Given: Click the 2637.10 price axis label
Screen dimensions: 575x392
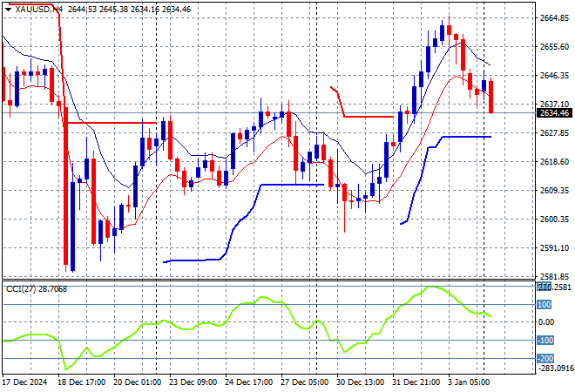Looking at the screenshot, I should 555,105.
